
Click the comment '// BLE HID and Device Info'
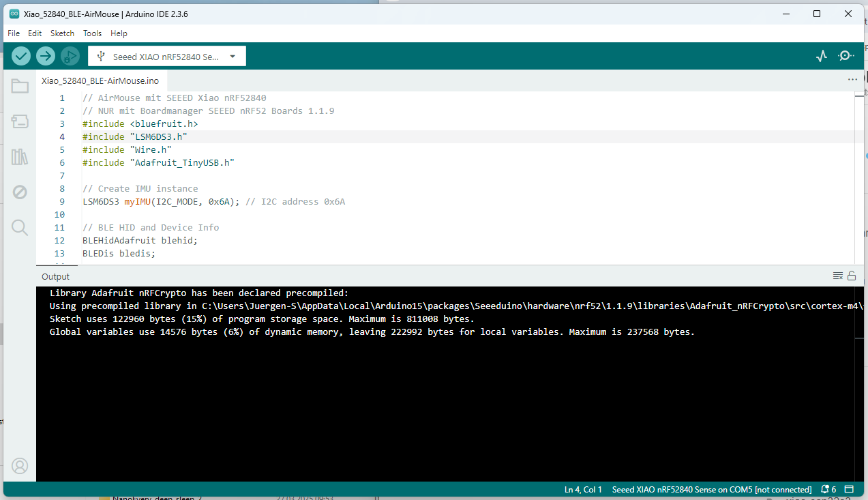tap(151, 228)
